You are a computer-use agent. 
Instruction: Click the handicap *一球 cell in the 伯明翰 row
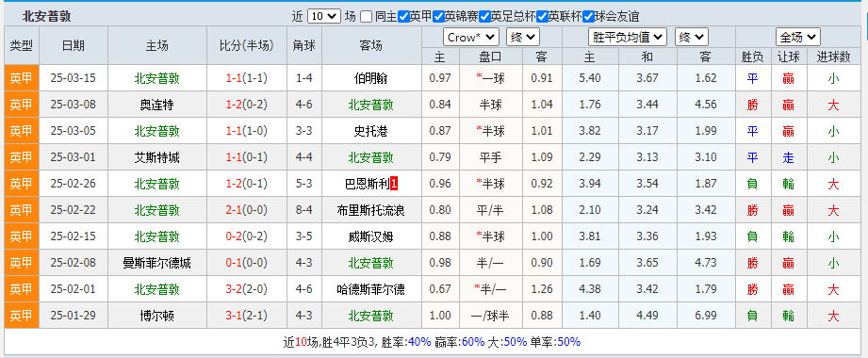[x=490, y=78]
